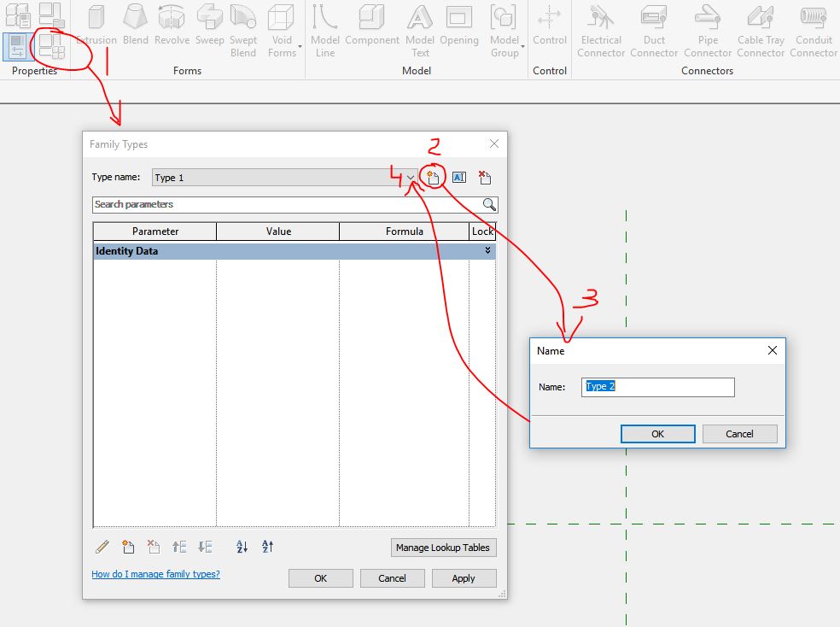Open the Type name dropdown list
The height and width of the screenshot is (627, 840).
(411, 178)
